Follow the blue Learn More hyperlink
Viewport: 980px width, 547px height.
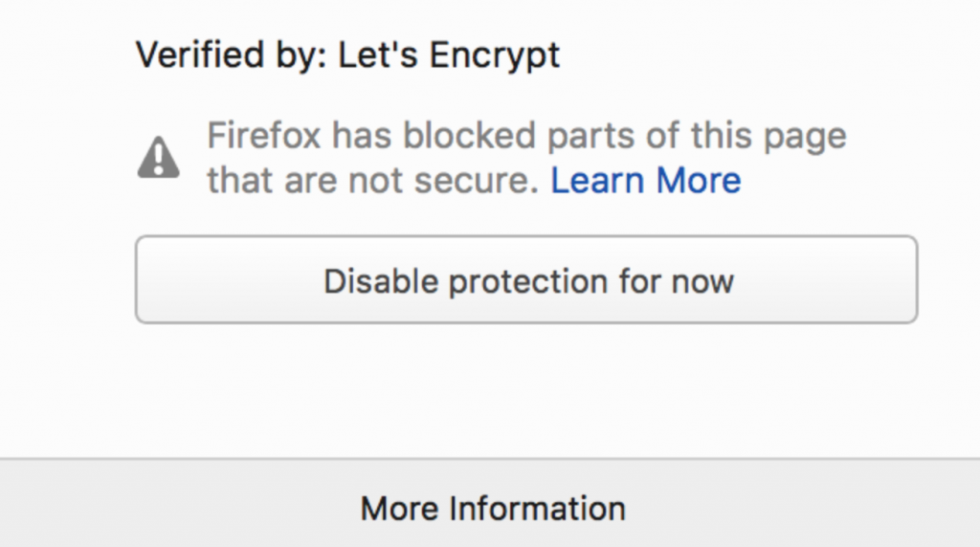click(645, 180)
